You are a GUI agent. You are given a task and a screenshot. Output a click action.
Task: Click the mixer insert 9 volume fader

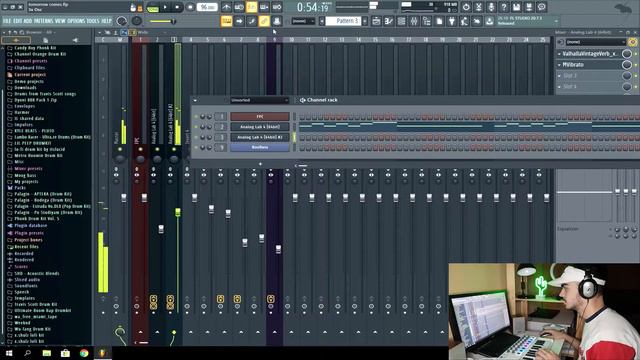278,249
